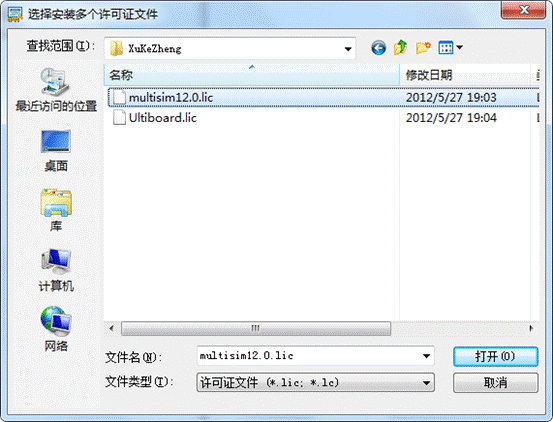The width and height of the screenshot is (553, 422).
Task: Expand the XuKeZheng look-in folder dropdown
Action: coord(348,49)
